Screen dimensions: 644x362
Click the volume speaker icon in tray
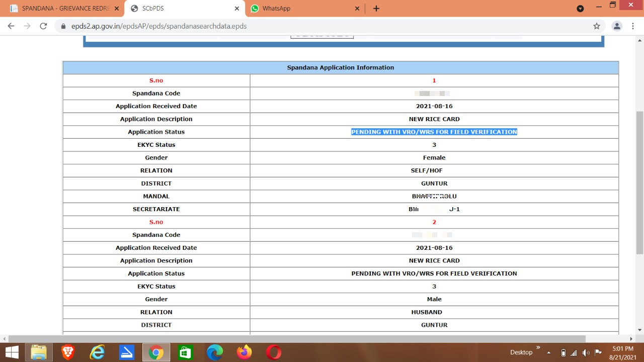point(586,352)
